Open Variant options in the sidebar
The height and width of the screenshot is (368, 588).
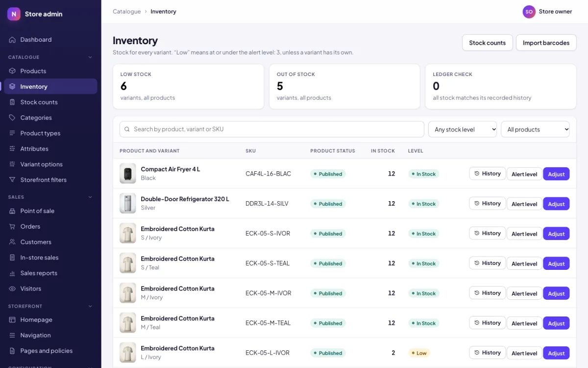coord(50,164)
